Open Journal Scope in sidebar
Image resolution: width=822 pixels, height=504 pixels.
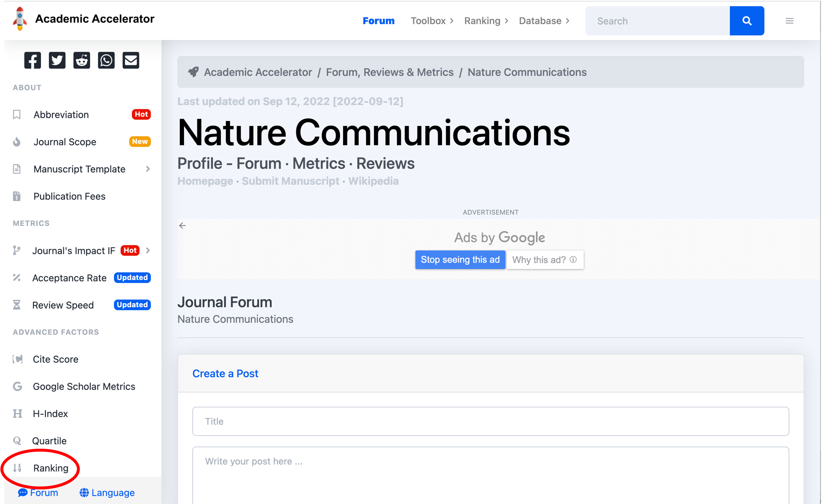65,142
